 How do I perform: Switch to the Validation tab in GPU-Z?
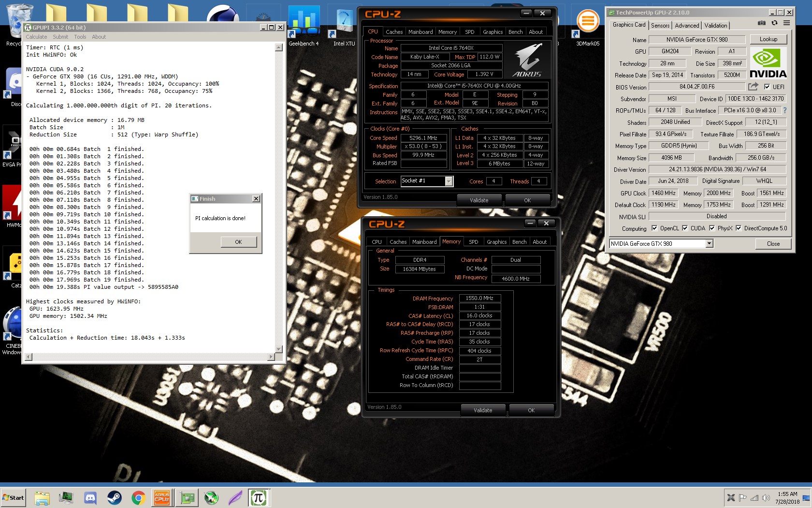pos(716,26)
